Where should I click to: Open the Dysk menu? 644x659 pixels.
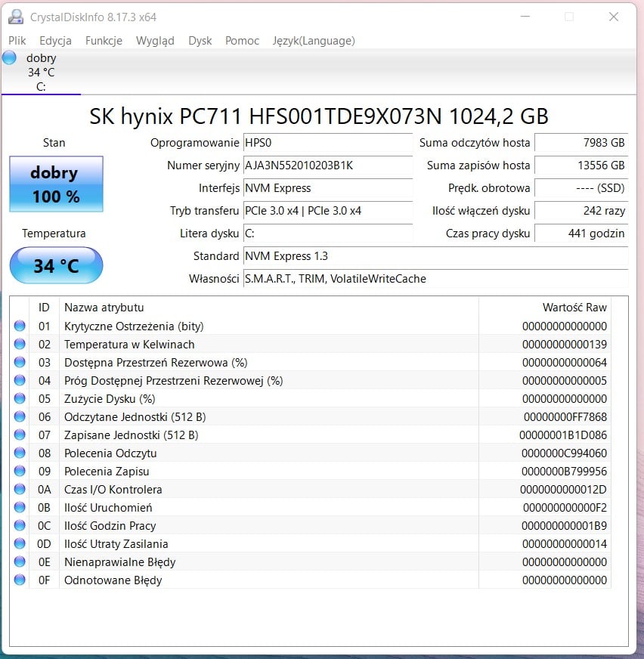200,41
